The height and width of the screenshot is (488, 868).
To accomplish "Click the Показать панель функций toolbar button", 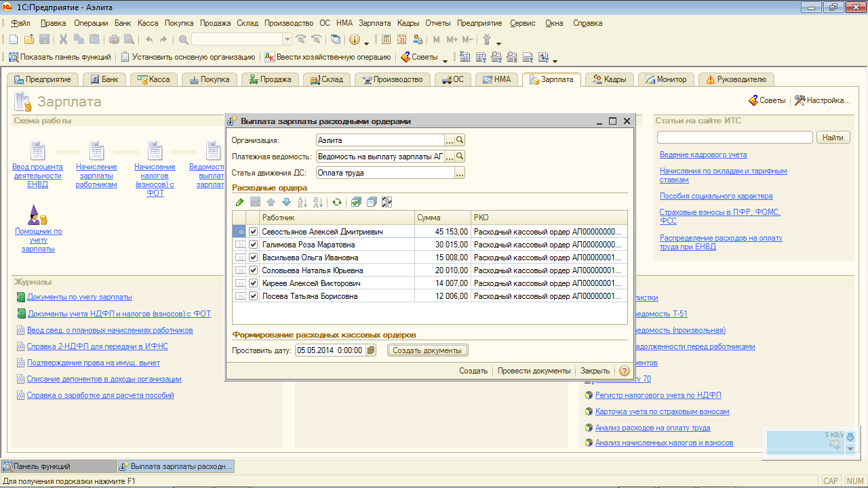I will [60, 57].
